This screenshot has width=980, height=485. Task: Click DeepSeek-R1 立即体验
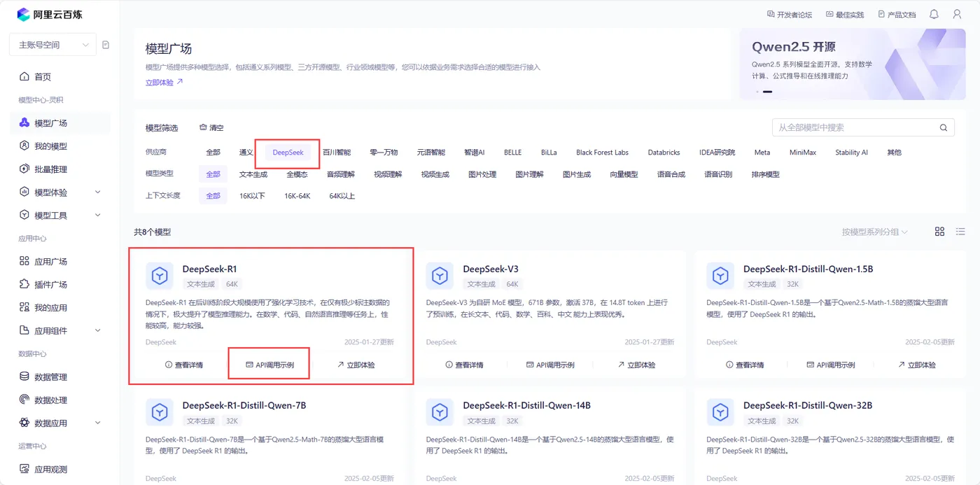coord(356,365)
